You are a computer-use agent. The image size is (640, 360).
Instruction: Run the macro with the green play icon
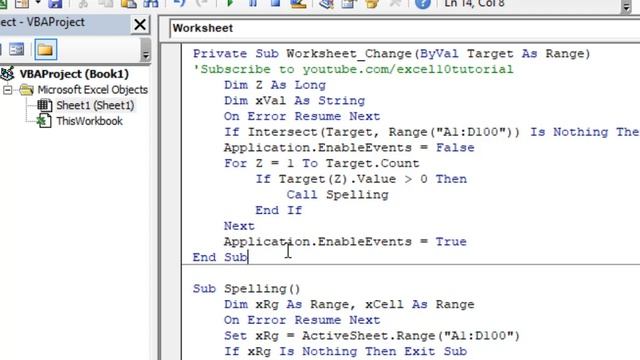pyautogui.click(x=230, y=4)
